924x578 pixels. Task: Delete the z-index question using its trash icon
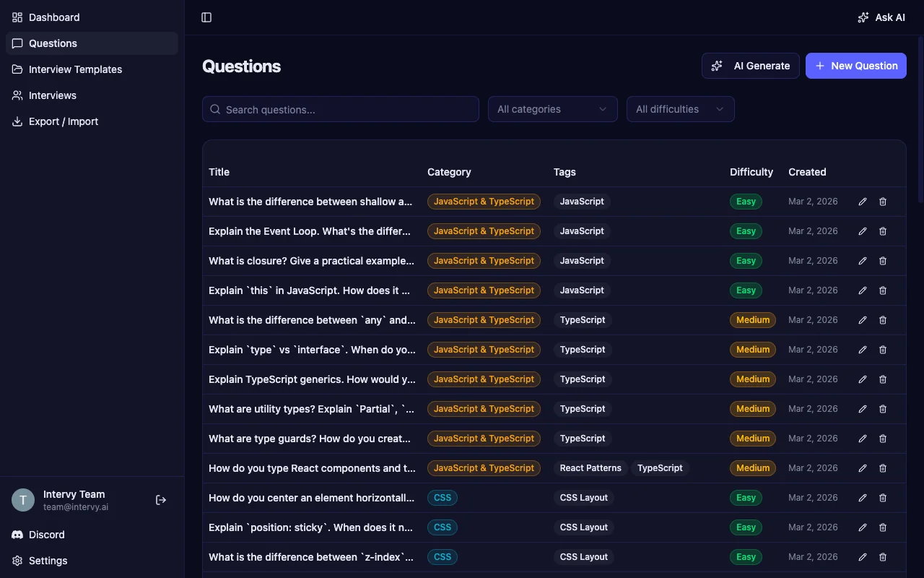point(883,557)
